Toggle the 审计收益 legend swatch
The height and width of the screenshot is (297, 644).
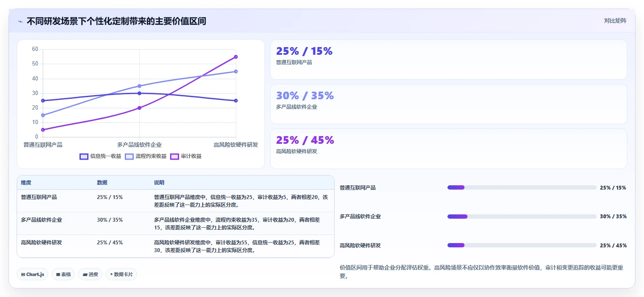point(174,157)
